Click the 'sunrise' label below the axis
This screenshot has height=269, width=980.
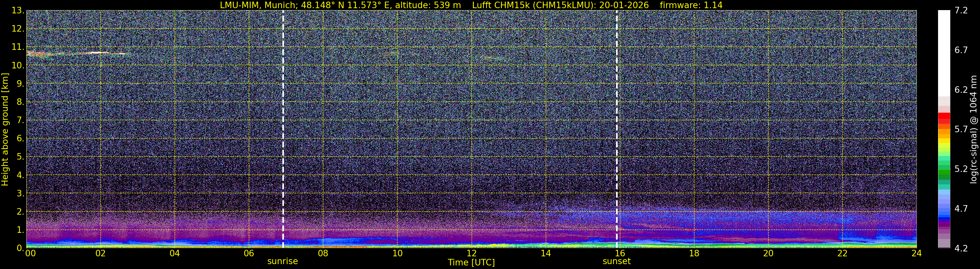point(283,262)
